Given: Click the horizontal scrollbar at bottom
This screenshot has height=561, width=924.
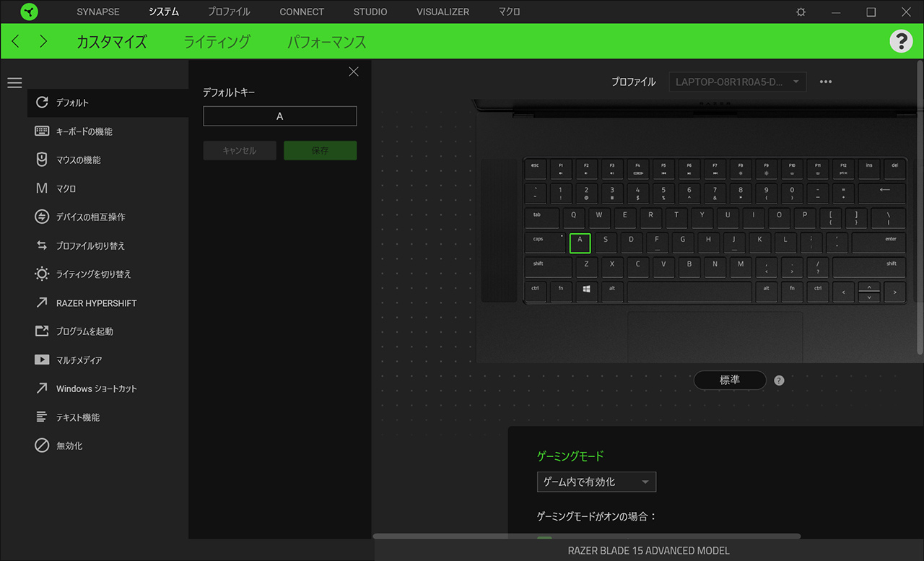Looking at the screenshot, I should point(586,536).
